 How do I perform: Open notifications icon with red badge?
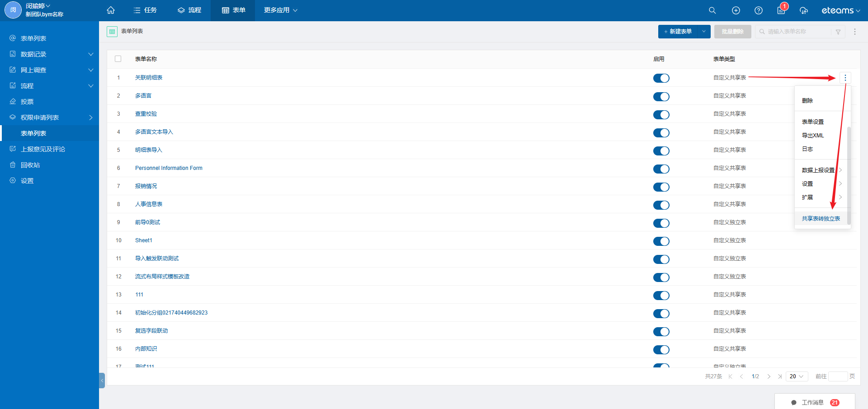[782, 9]
